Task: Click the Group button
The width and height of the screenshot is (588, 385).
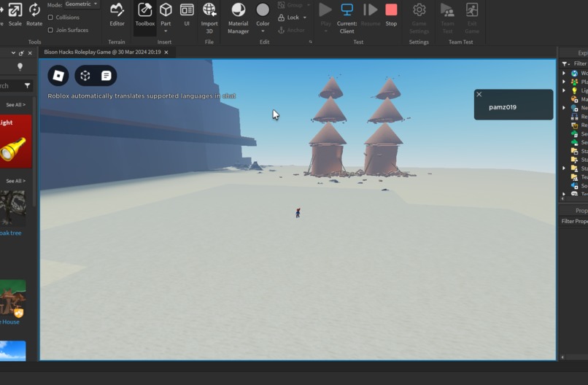Action: click(x=290, y=5)
